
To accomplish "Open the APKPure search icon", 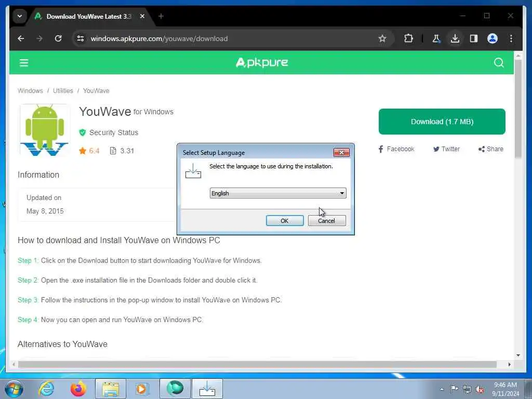I will 499,63.
